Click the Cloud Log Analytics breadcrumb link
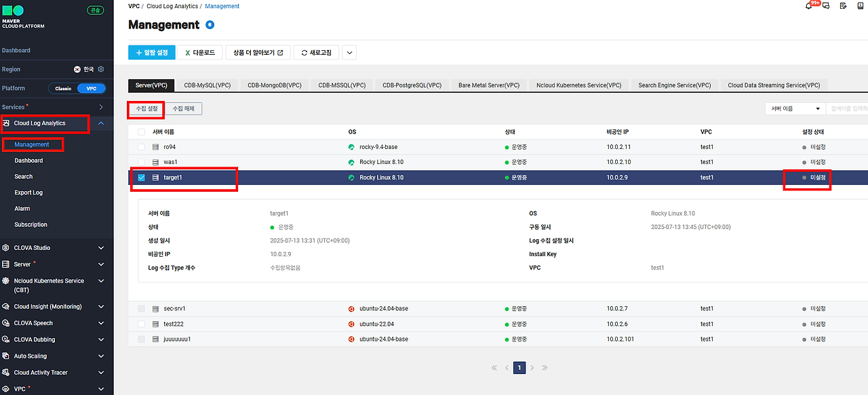 click(x=172, y=6)
